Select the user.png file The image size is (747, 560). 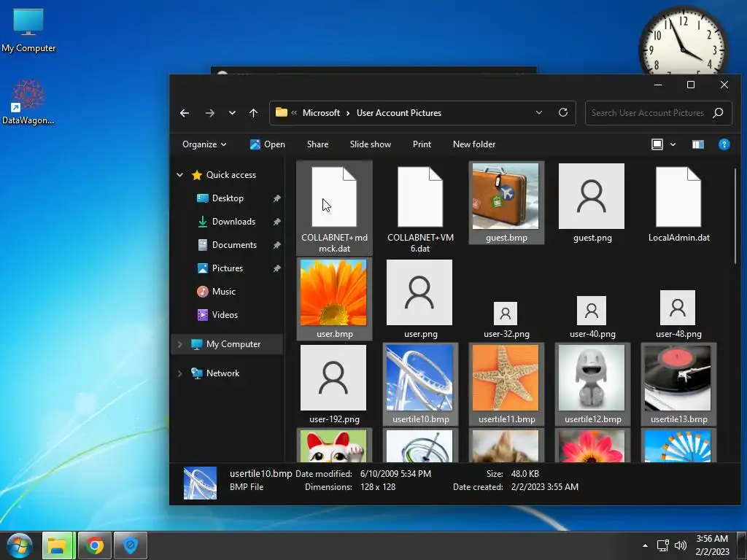click(419, 298)
